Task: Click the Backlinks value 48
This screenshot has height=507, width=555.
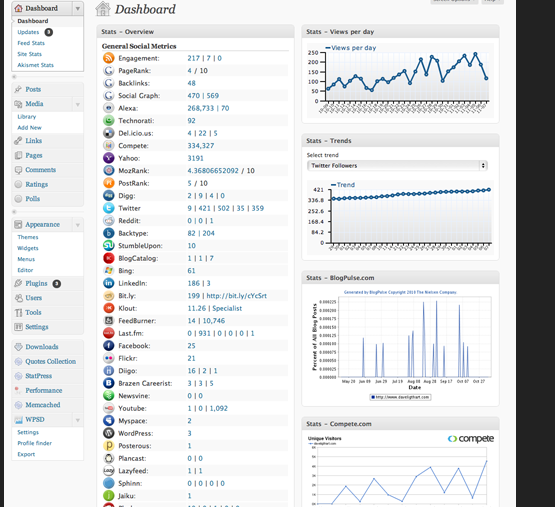Action: [191, 83]
